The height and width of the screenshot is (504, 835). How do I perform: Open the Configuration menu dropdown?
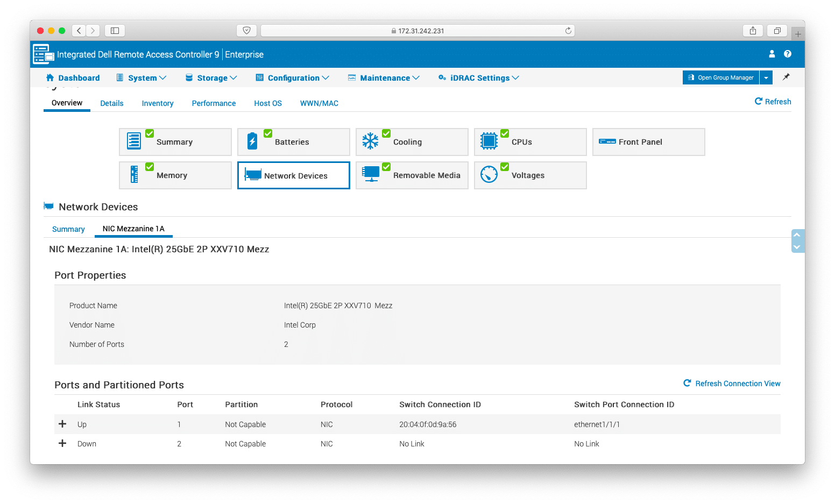coord(293,78)
